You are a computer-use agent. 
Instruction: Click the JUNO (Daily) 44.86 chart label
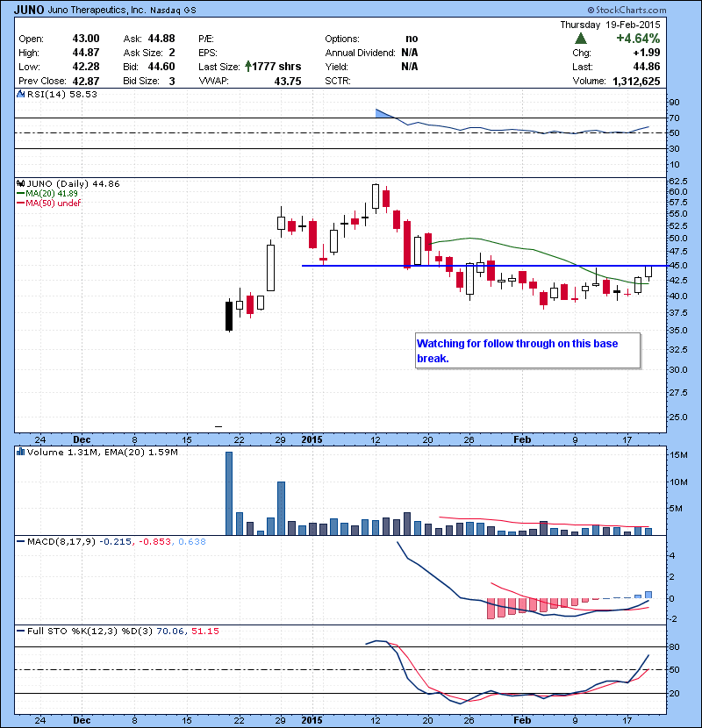point(74,184)
